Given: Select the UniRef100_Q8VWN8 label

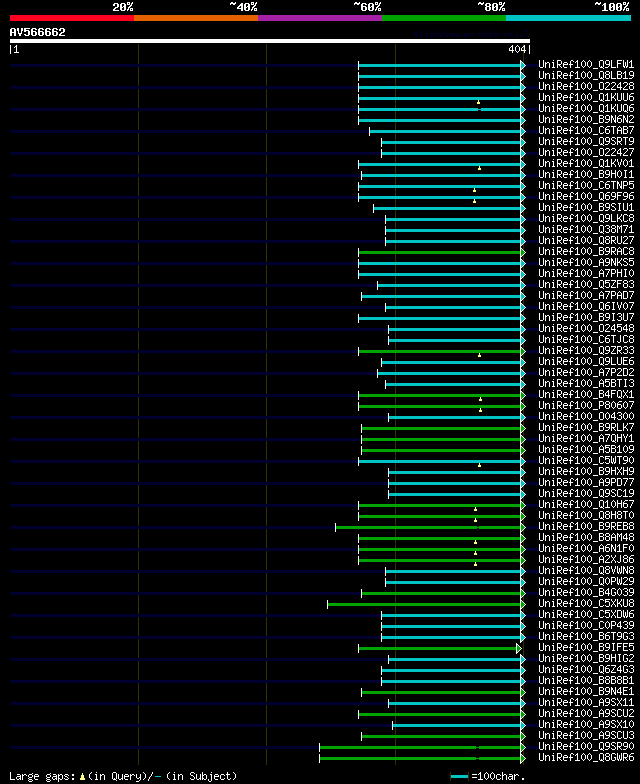Looking at the screenshot, I should [x=586, y=570].
